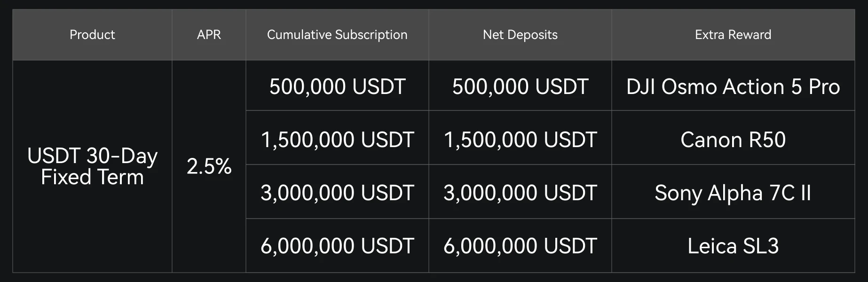
Task: Click 500,000 USDT under Net Deposits
Action: pyautogui.click(x=520, y=87)
